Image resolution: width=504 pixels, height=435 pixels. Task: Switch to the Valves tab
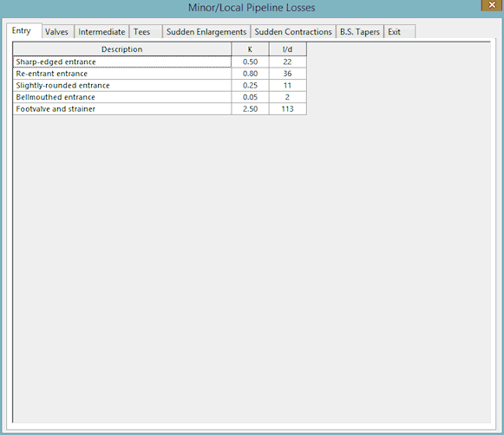pos(58,32)
